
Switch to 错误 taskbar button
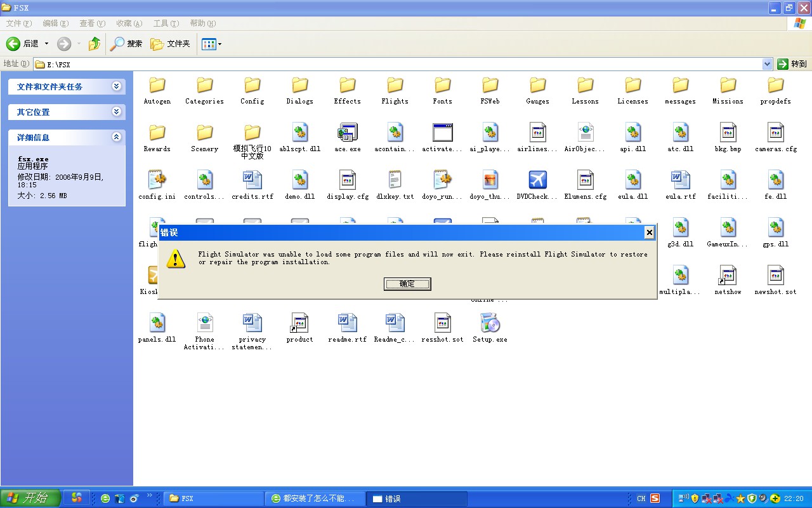[x=417, y=498]
